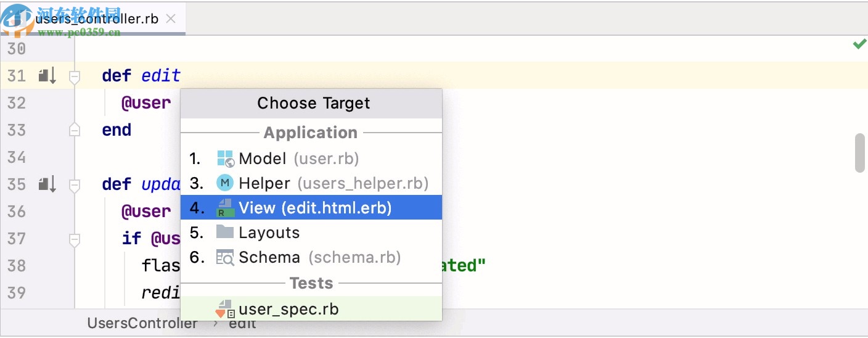
Task: Click the Layouts folder icon
Action: coord(225,233)
